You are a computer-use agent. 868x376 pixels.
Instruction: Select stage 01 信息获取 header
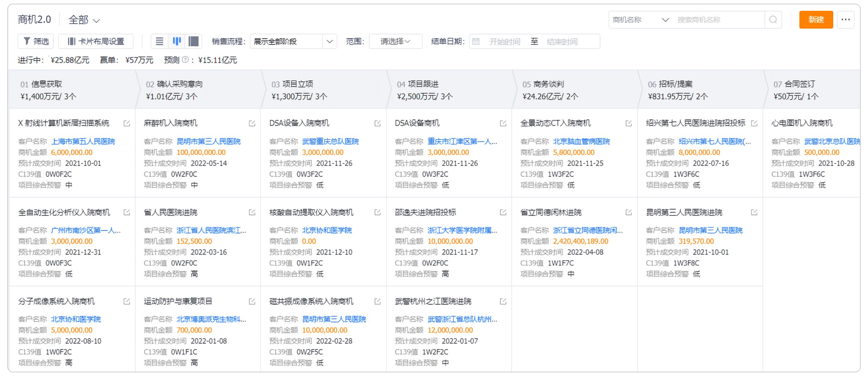coord(72,90)
